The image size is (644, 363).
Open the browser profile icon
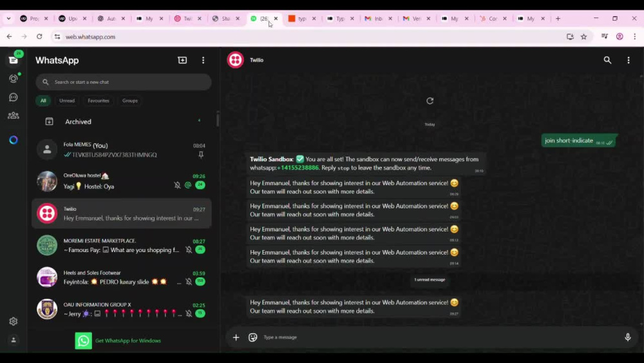pos(620,37)
